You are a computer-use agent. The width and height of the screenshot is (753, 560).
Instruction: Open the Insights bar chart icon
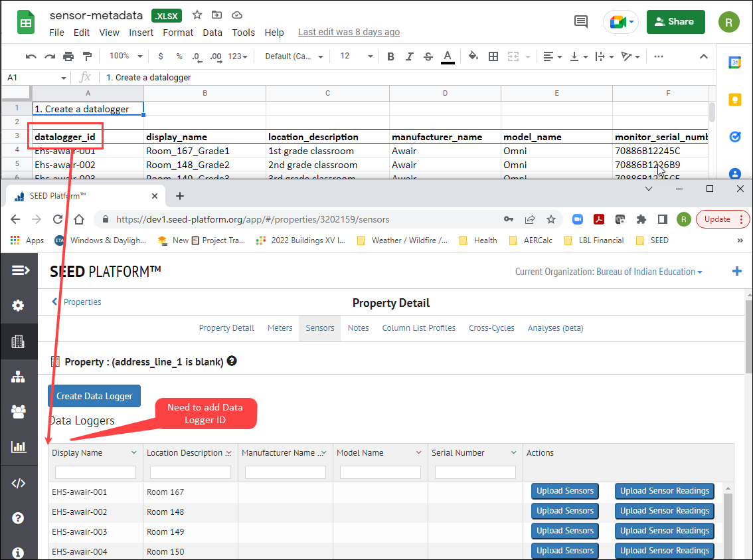click(x=19, y=446)
